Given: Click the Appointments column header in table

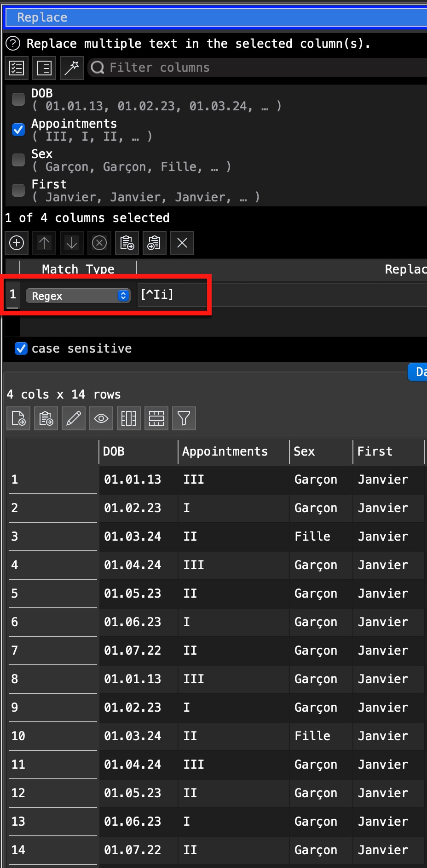Looking at the screenshot, I should pos(225,451).
